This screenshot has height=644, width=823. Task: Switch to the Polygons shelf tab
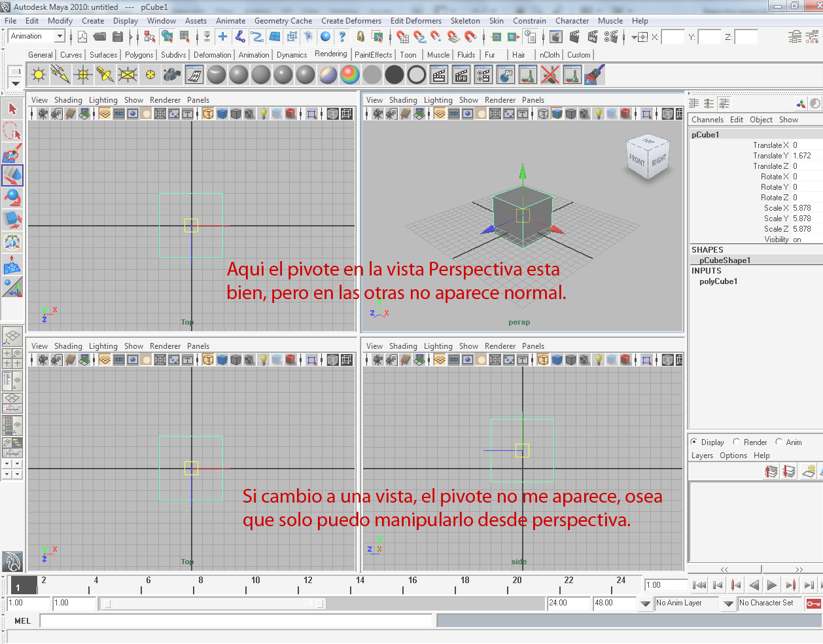[139, 55]
